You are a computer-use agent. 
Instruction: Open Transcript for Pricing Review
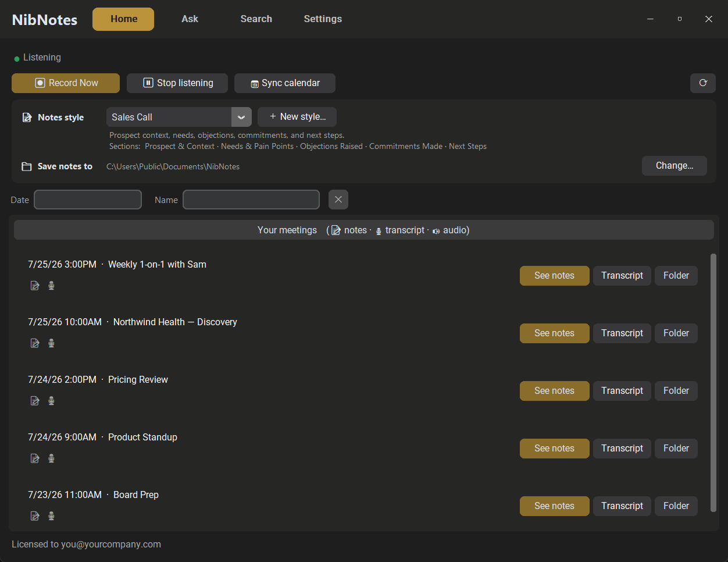(622, 391)
